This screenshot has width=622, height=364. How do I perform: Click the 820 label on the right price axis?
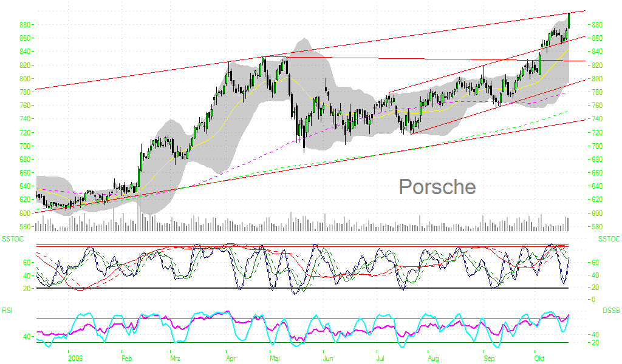[x=597, y=65]
